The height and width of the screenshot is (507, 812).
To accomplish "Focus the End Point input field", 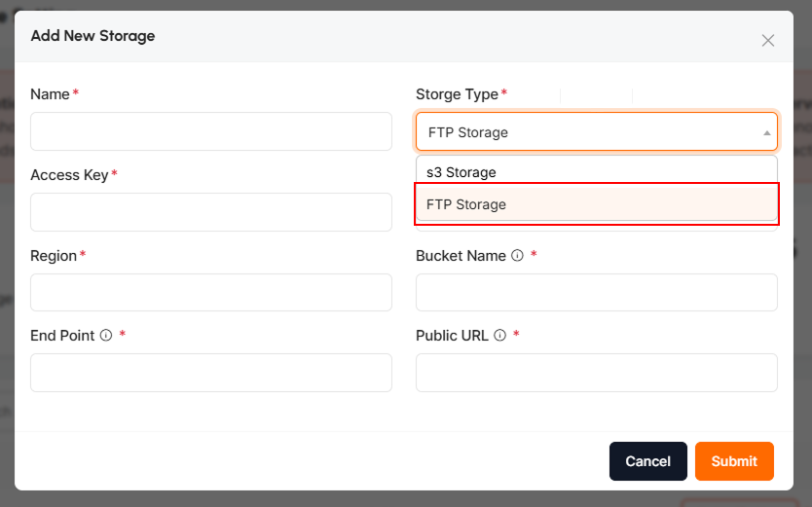I will [211, 373].
